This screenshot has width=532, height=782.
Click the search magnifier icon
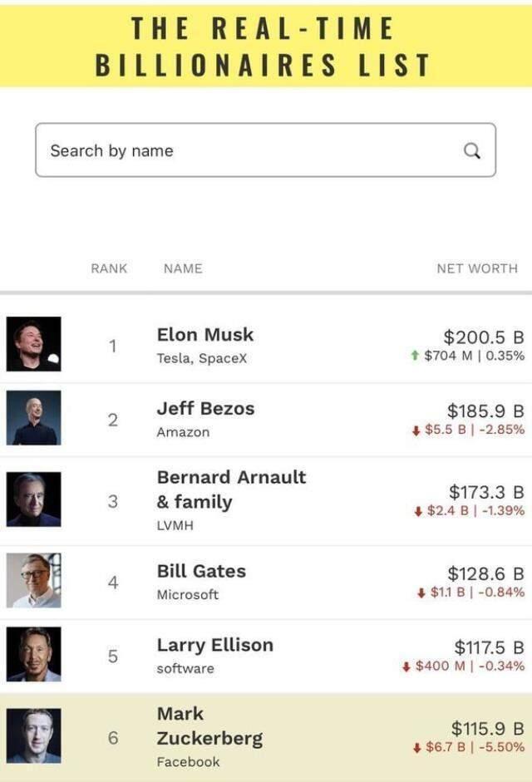click(x=471, y=150)
